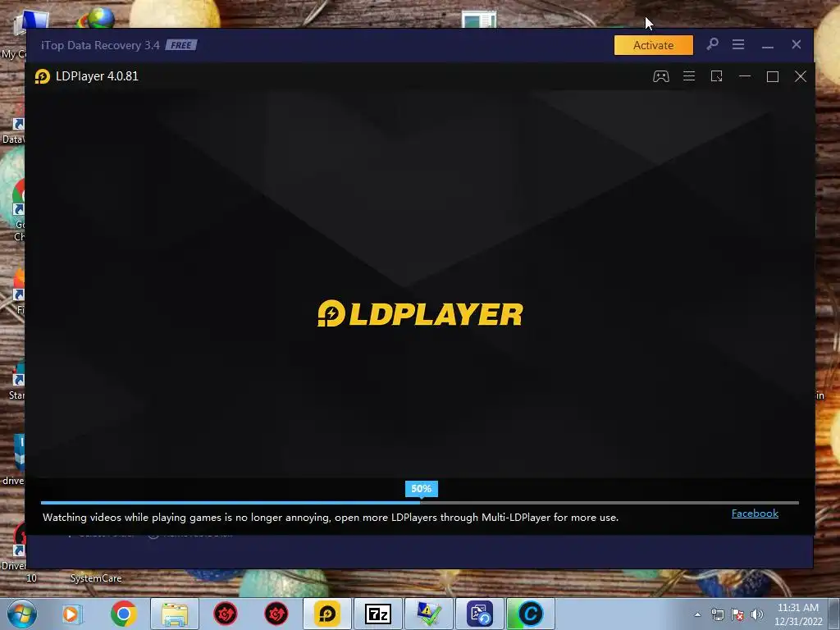Screen dimensions: 840x630
Task: Click LDPlayer mini-window resize icon
Action: point(716,76)
